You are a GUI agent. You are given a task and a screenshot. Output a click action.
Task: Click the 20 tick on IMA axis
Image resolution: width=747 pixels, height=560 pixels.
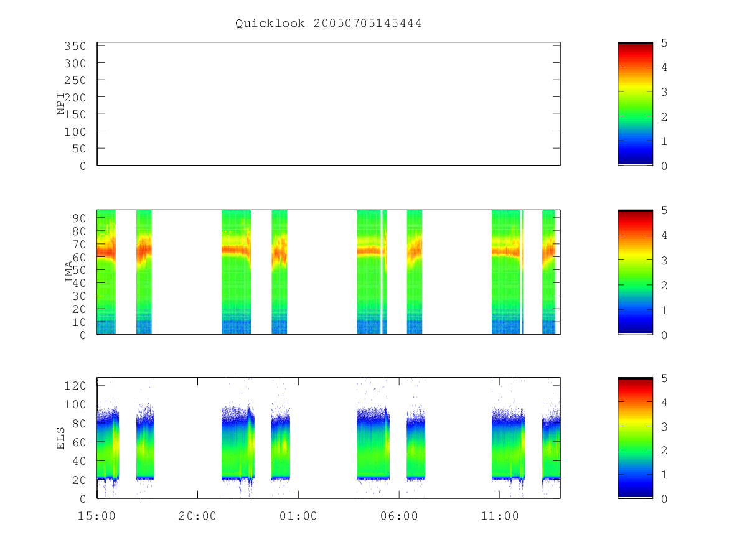coord(80,309)
